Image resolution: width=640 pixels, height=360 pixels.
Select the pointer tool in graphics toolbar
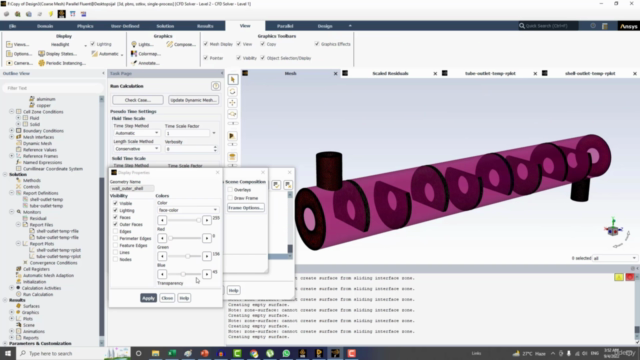pyautogui.click(x=232, y=80)
